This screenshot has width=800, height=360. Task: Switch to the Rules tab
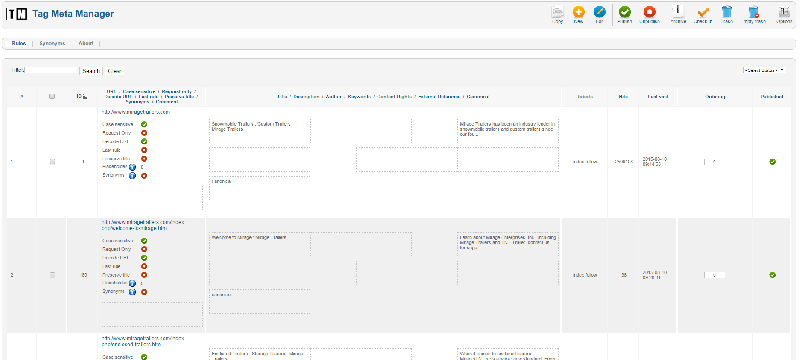pyautogui.click(x=19, y=43)
